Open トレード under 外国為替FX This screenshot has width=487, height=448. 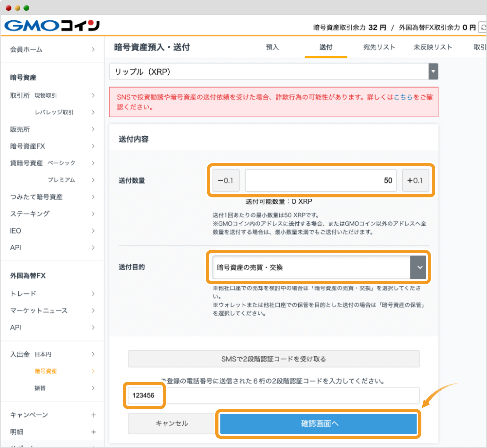click(x=52, y=293)
